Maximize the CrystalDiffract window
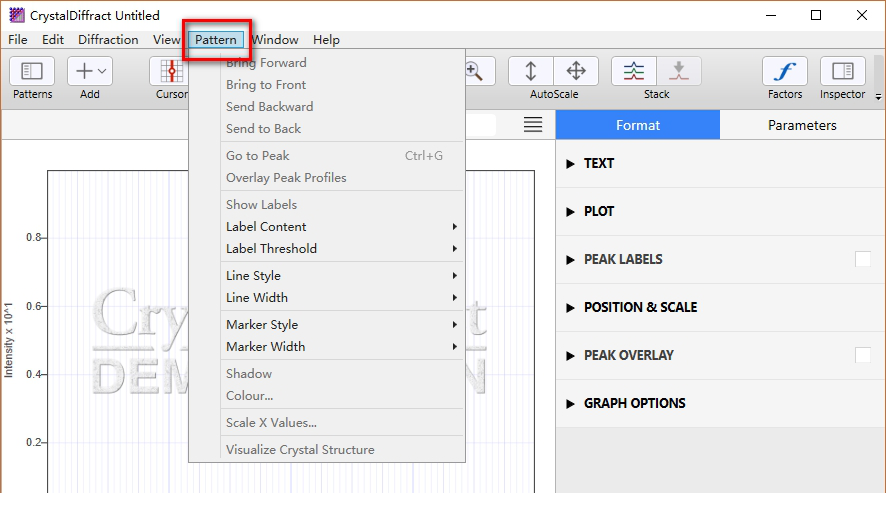This screenshot has height=512, width=886. coord(816,15)
